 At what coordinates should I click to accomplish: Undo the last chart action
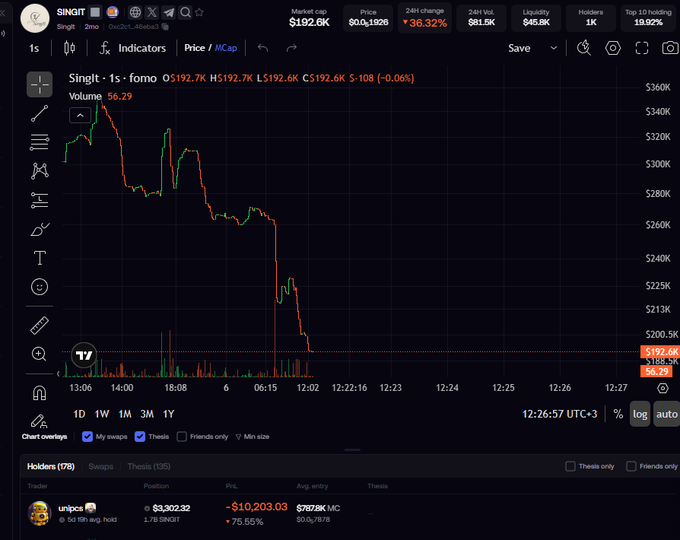point(263,48)
